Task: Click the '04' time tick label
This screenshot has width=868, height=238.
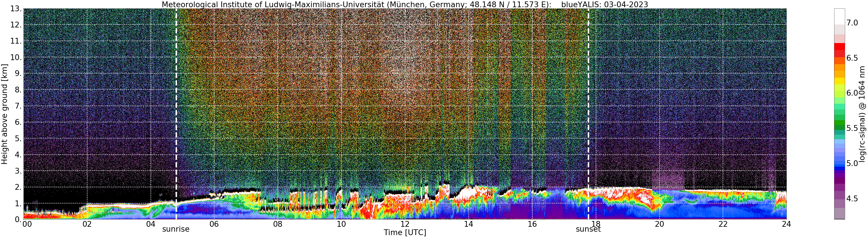Action: pos(151,224)
